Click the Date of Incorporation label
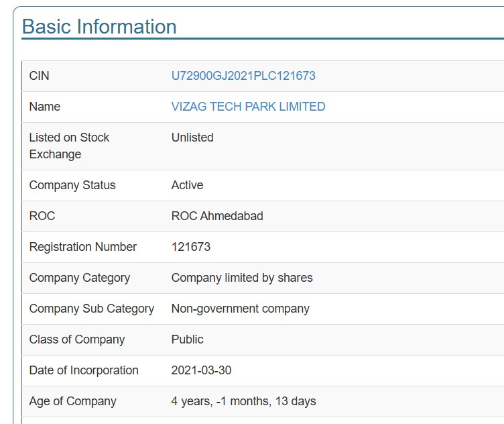The image size is (504, 424). pos(84,370)
